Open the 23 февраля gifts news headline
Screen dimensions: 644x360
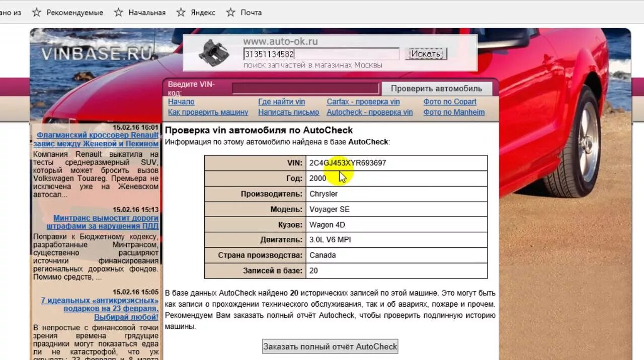[x=100, y=309]
